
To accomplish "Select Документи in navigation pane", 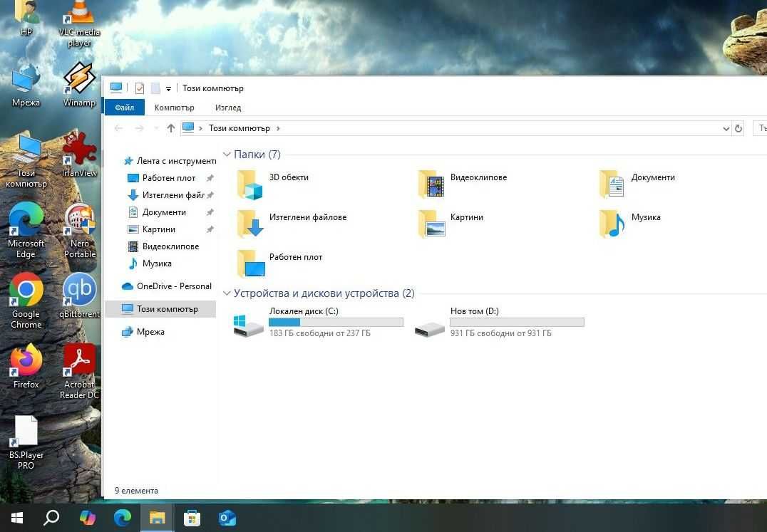I will 170,212.
